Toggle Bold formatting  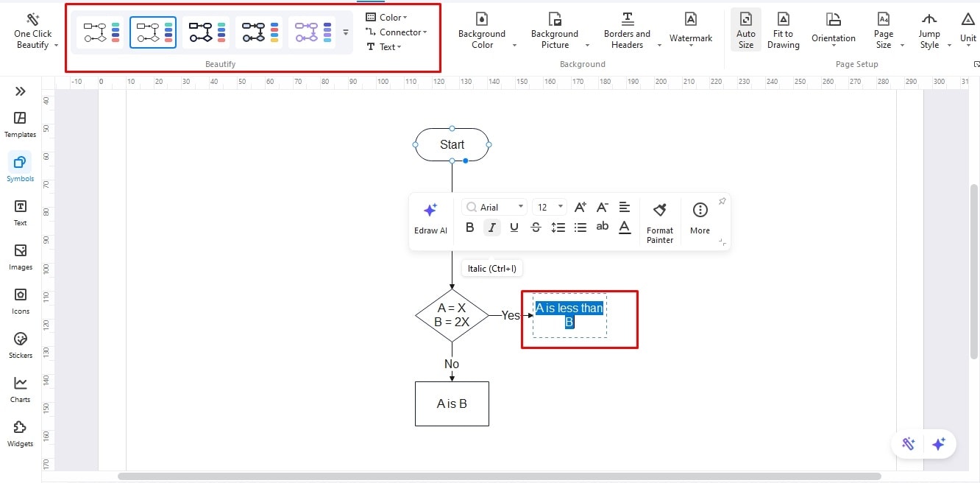click(470, 228)
